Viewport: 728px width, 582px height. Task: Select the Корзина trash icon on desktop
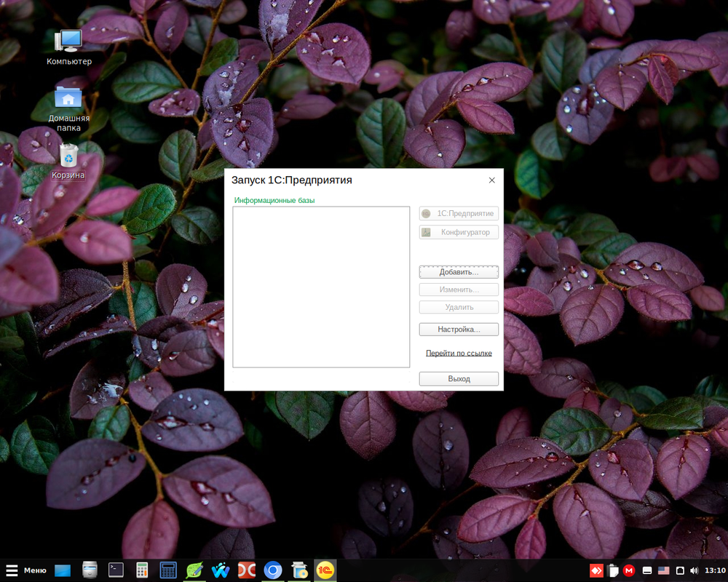pyautogui.click(x=68, y=161)
